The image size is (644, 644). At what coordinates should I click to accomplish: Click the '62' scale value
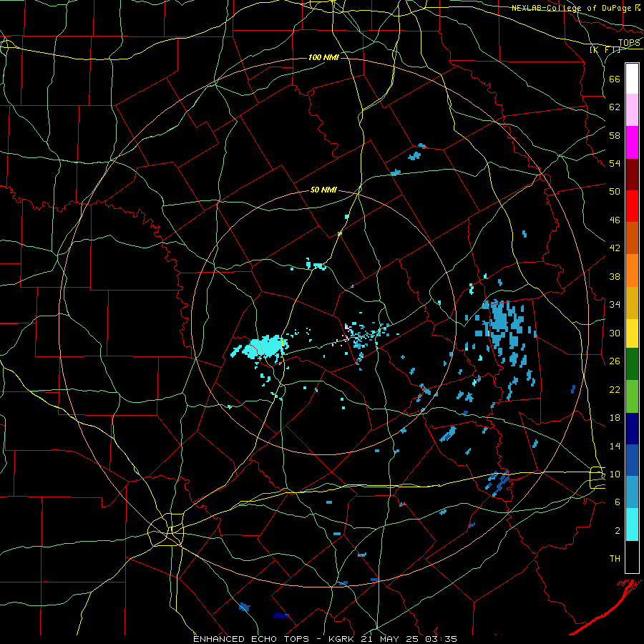point(615,107)
